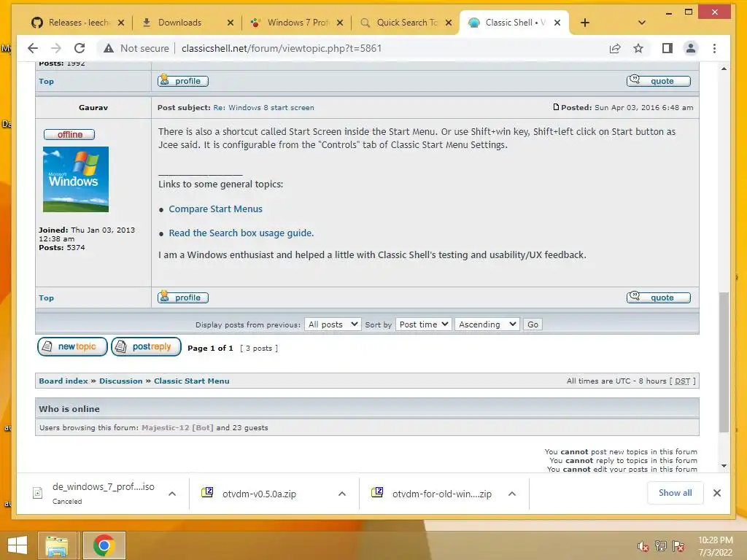Close the Quick Search tab
Viewport: 747px width, 560px height.
449,23
